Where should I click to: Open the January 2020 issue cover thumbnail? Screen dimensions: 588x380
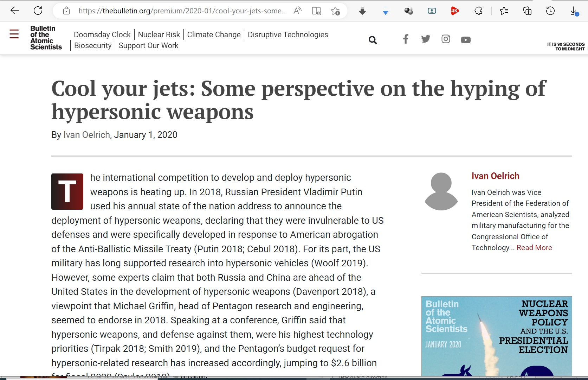pos(497,336)
